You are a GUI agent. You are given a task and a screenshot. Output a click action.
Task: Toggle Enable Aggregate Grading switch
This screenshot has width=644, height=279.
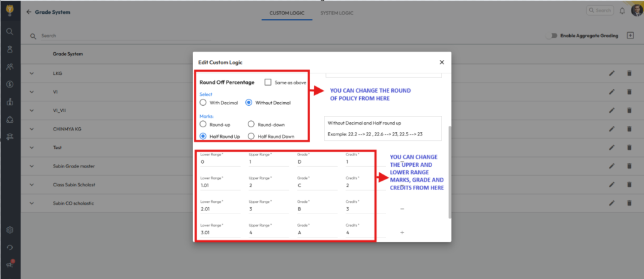553,36
